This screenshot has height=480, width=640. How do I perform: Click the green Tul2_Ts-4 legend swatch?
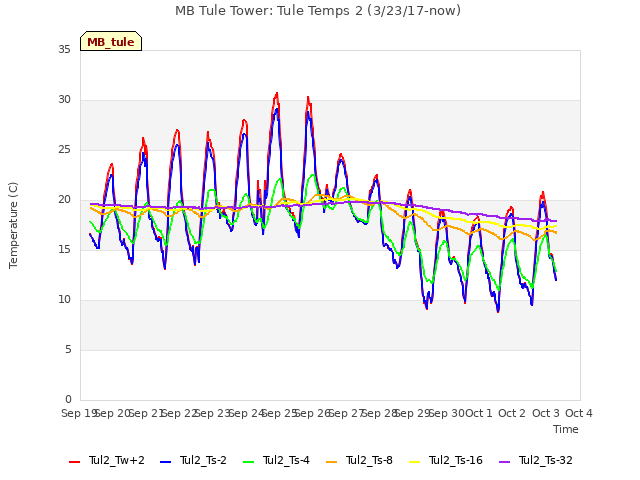pos(249,462)
